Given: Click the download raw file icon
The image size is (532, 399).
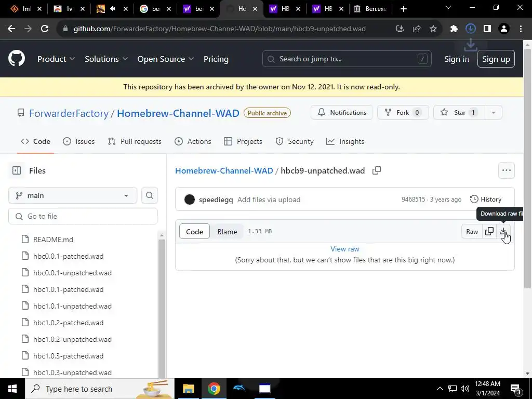Looking at the screenshot, I should pyautogui.click(x=503, y=231).
